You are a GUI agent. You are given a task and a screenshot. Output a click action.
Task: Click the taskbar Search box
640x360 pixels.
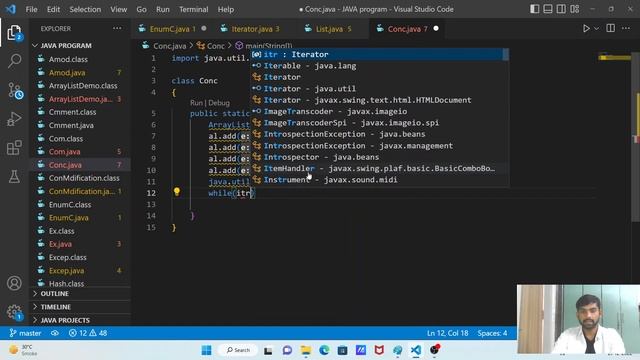pos(238,350)
